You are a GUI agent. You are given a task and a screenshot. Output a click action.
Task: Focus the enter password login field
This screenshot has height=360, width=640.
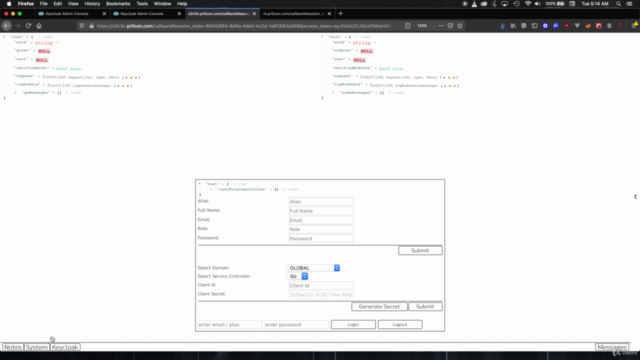click(296, 324)
